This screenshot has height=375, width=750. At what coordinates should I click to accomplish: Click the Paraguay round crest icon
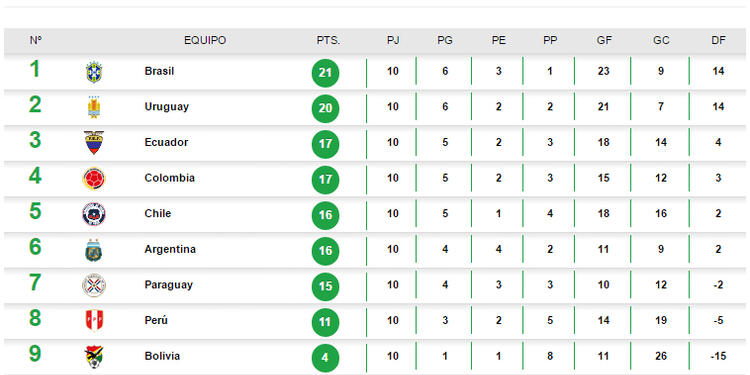pos(94,286)
